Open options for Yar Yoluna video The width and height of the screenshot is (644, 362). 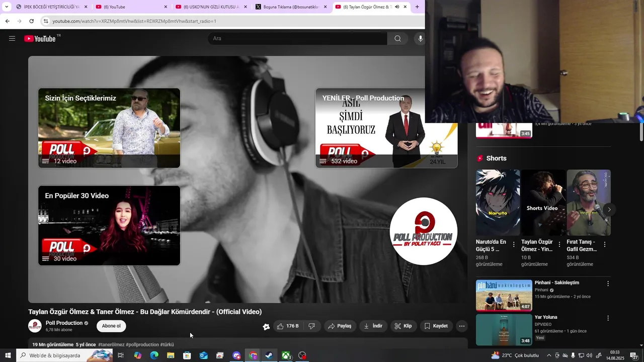pos(608,318)
